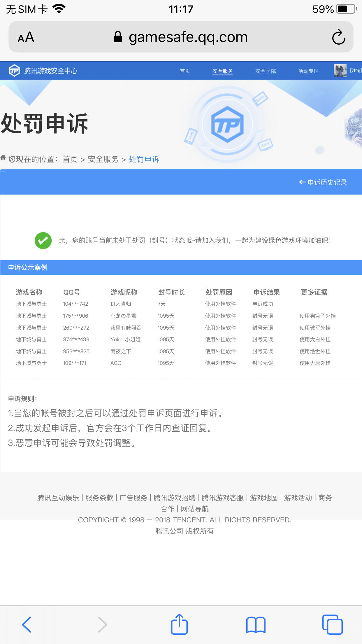The image size is (362, 644).
Task: Open footer link 腾讯游戏招聘
Action: [175, 498]
